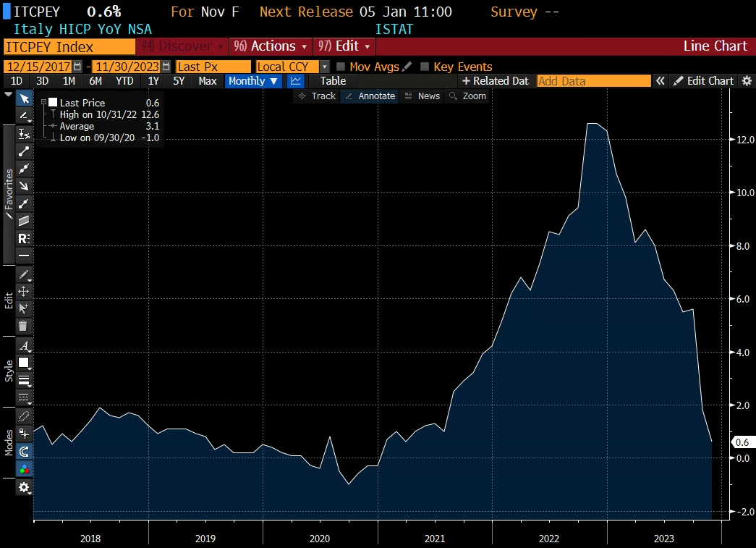756x548 pixels.
Task: Click the Add Data input field
Action: pos(594,81)
